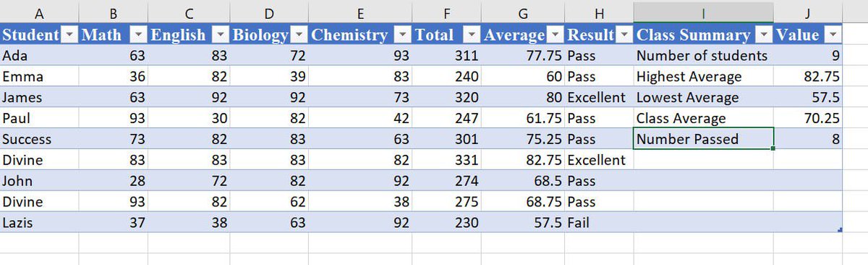This screenshot has height=265, width=868.
Task: Click the cell containing John
Action: click(x=39, y=181)
